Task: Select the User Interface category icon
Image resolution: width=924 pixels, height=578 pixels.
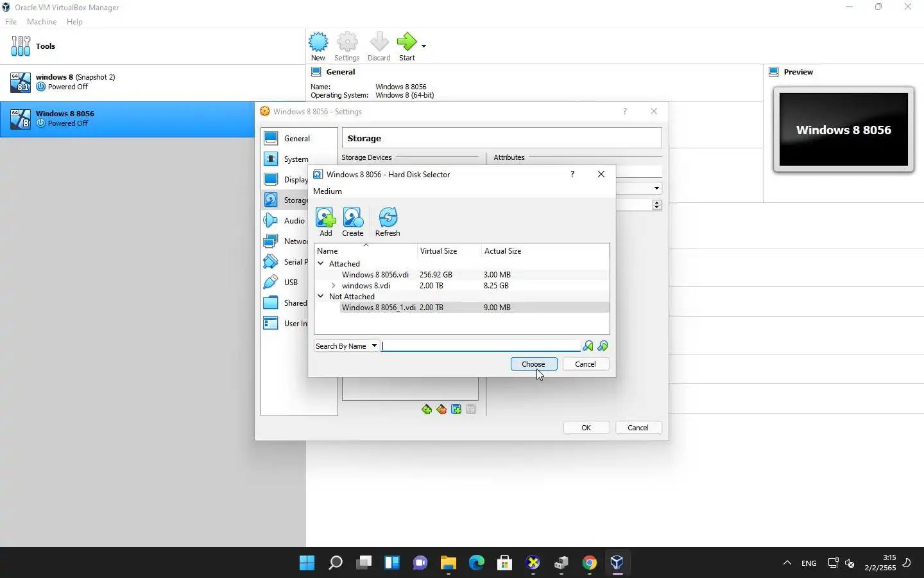Action: [x=271, y=324]
